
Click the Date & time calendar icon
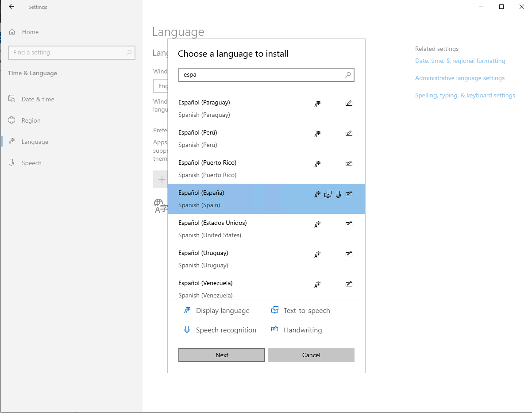point(12,99)
